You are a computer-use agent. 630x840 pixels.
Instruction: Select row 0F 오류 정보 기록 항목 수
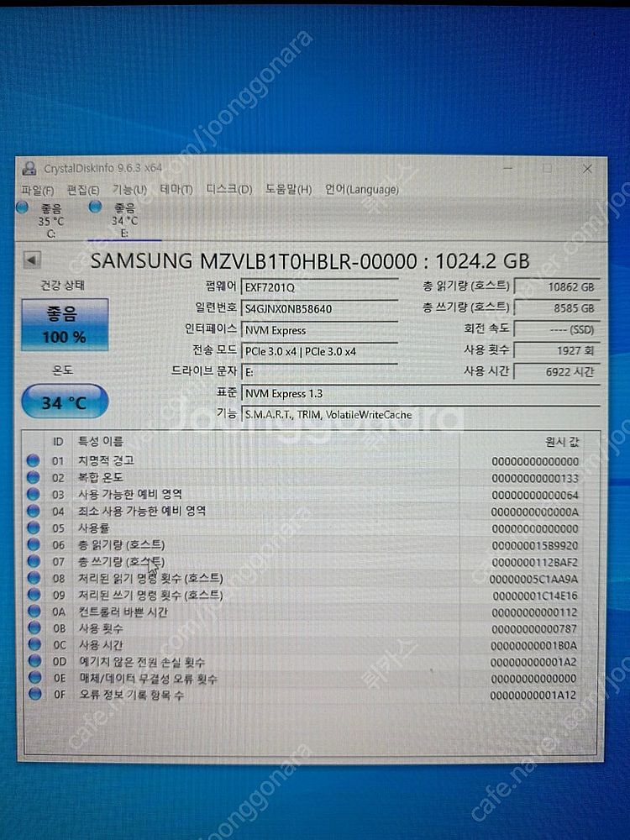[x=303, y=695]
